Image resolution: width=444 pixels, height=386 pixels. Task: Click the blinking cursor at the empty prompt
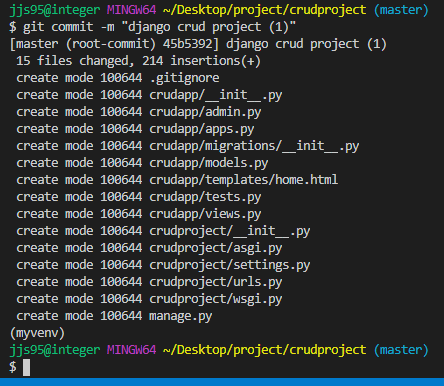coord(26,367)
